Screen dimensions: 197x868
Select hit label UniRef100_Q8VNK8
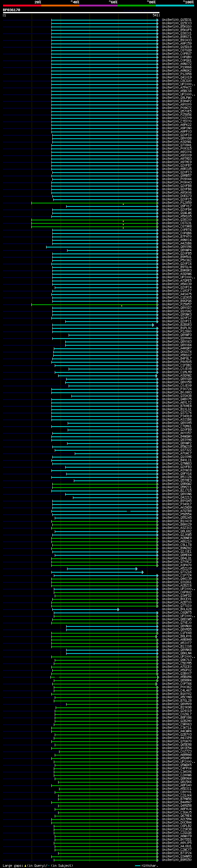pos(176,650)
